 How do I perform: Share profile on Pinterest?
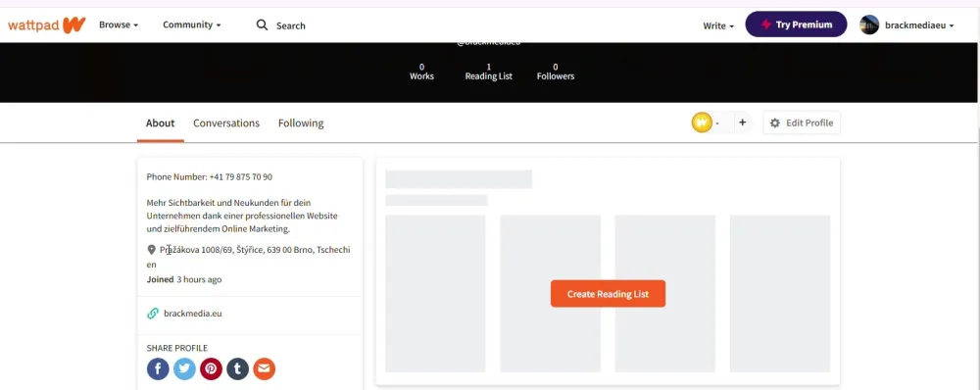click(x=212, y=368)
